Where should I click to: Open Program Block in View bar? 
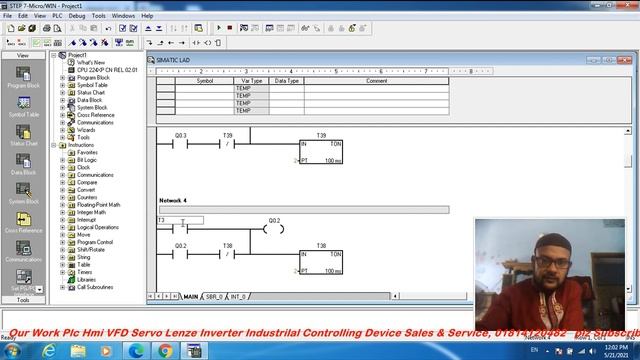click(23, 78)
